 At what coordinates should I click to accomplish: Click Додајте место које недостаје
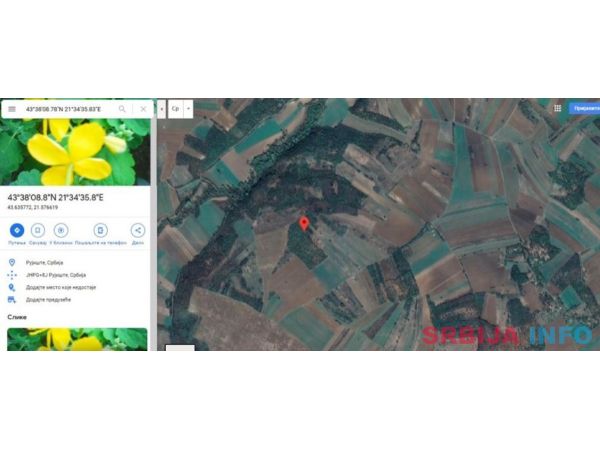pyautogui.click(x=60, y=287)
